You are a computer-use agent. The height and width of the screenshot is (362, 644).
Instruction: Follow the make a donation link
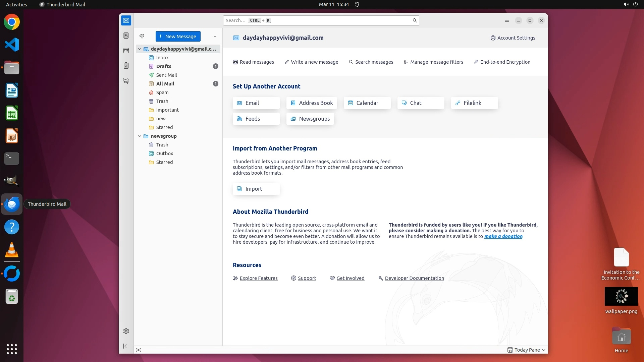pyautogui.click(x=503, y=236)
